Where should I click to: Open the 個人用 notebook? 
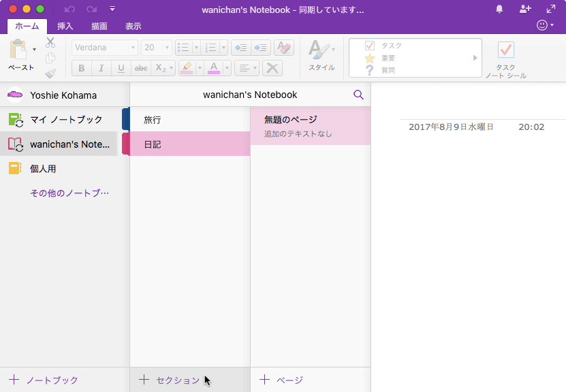click(x=59, y=169)
